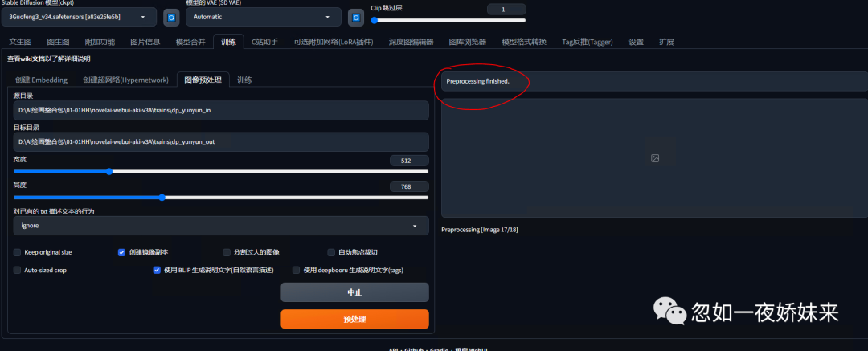Open the 深度图编辑器 tab
The width and height of the screenshot is (868, 351).
(411, 42)
